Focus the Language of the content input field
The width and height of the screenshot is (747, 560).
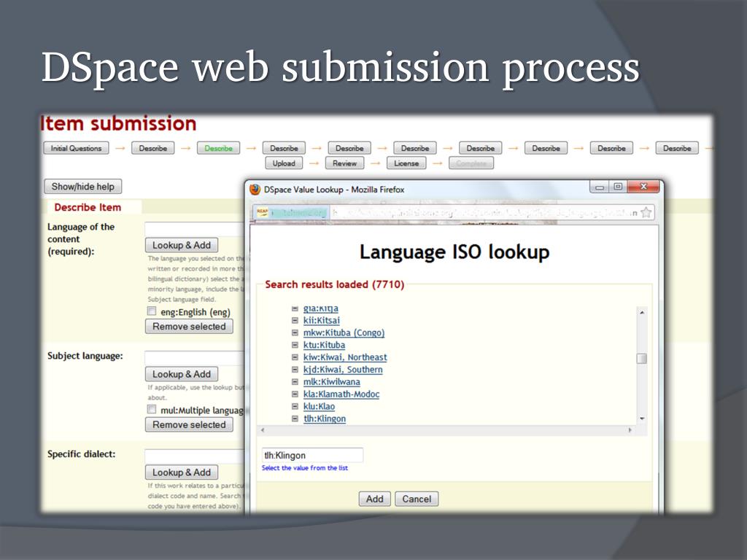[196, 229]
